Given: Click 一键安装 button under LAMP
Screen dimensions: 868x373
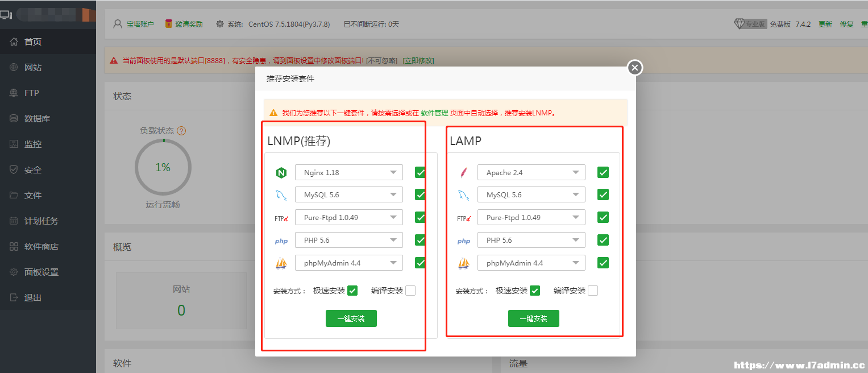Looking at the screenshot, I should [x=534, y=318].
